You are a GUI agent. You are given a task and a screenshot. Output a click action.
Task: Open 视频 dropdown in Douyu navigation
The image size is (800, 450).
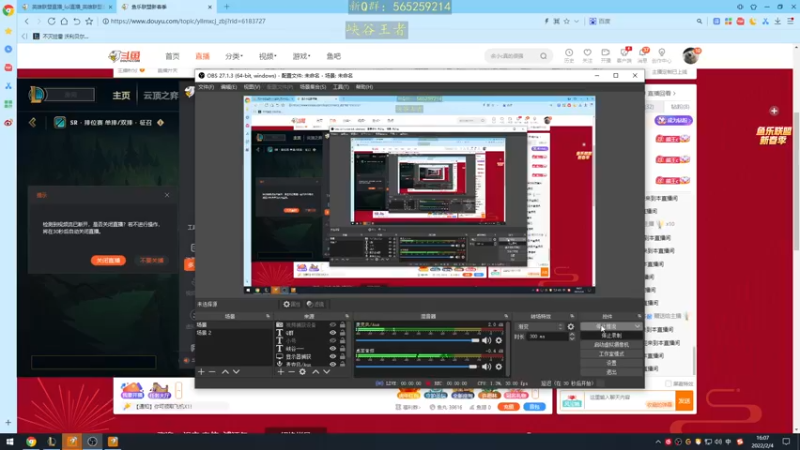pos(267,56)
